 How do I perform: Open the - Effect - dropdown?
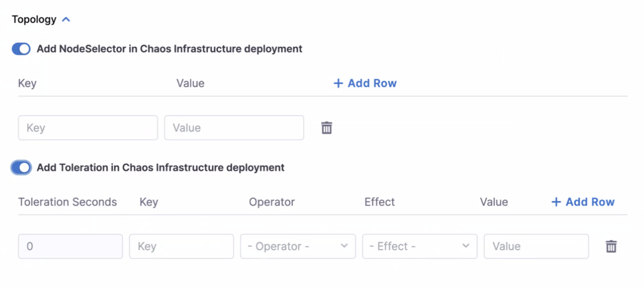point(419,246)
